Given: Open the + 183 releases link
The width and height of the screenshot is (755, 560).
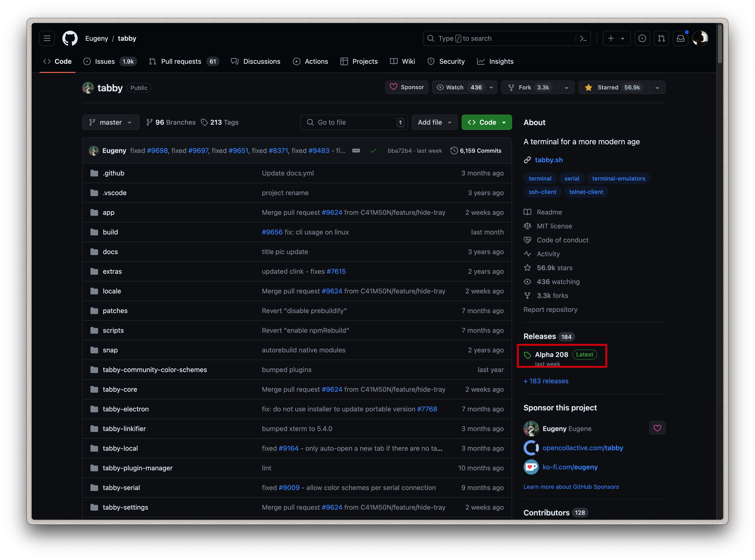Looking at the screenshot, I should pyautogui.click(x=546, y=381).
